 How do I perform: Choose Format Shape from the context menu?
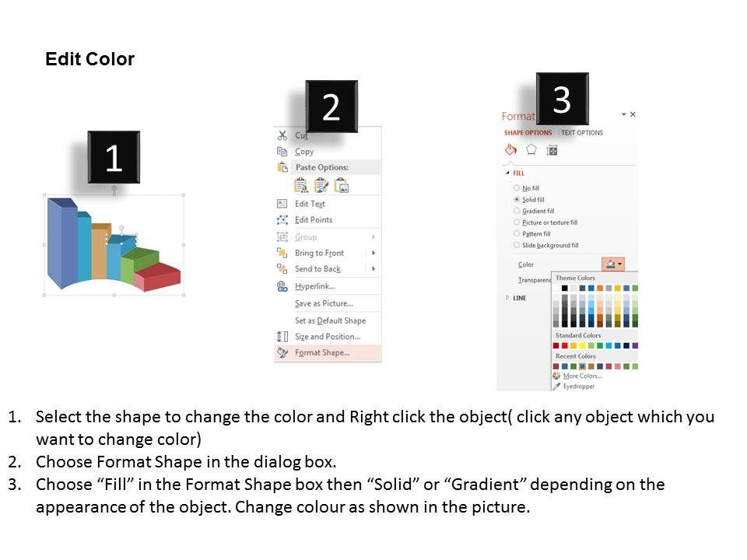tap(322, 353)
